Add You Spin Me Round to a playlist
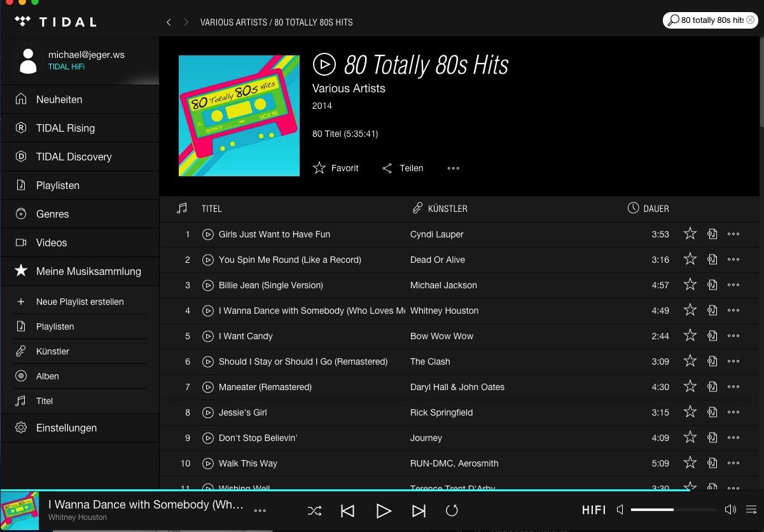The height and width of the screenshot is (532, 764). click(x=712, y=260)
